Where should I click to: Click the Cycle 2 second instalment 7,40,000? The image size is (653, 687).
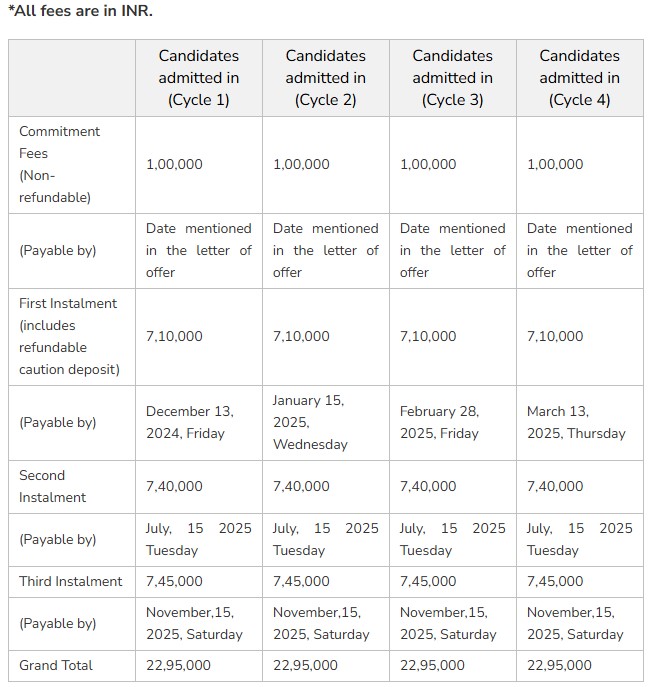301,486
